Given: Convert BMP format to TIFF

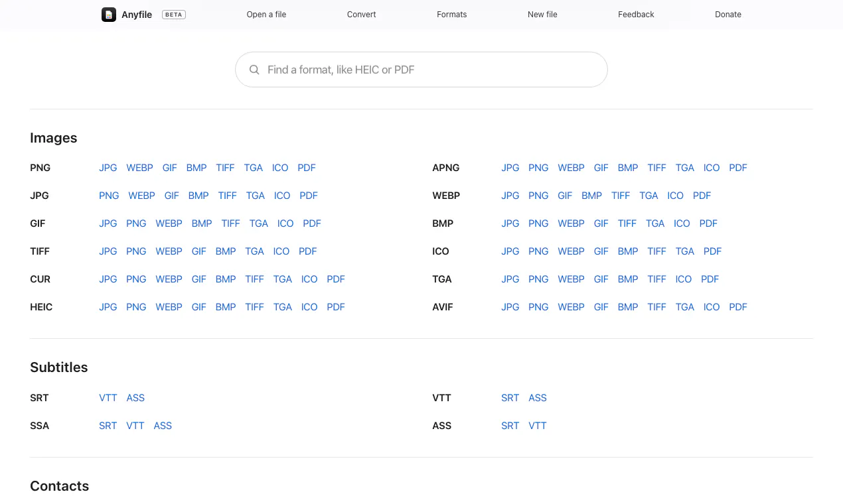Looking at the screenshot, I should (x=627, y=223).
